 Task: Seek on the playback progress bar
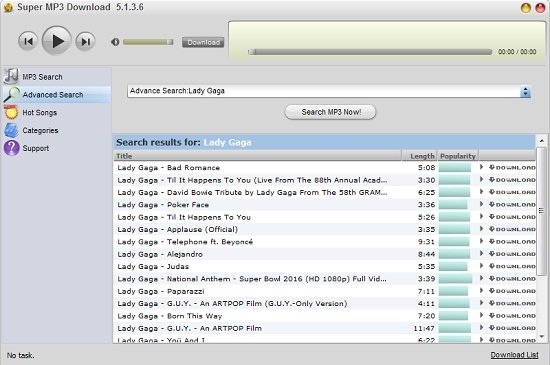click(370, 52)
